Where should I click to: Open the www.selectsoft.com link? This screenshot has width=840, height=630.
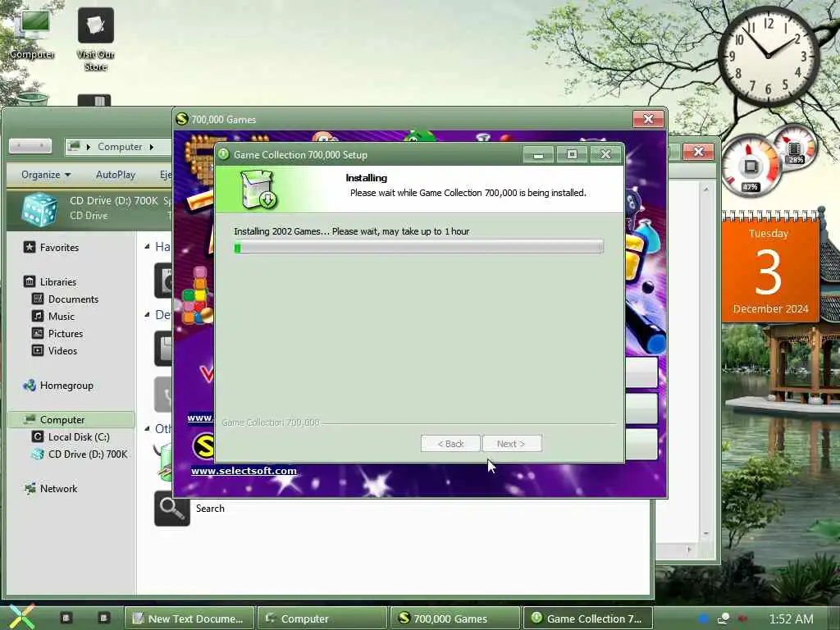tap(244, 470)
